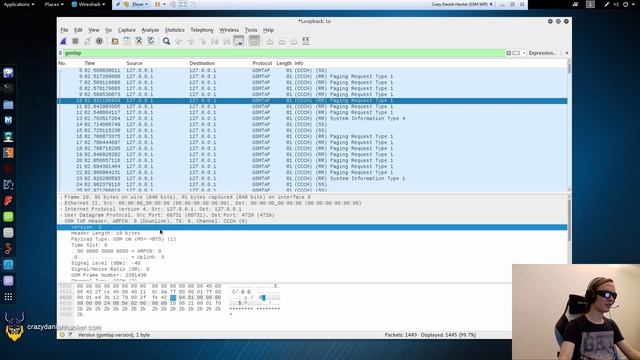640x360 pixels.
Task: Sort packets by the Time column header
Action: (90, 63)
